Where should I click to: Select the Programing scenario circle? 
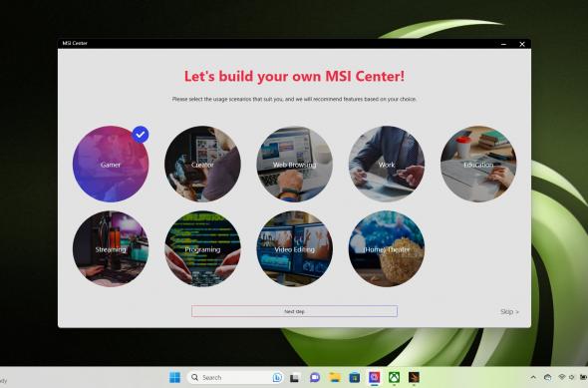(x=202, y=248)
